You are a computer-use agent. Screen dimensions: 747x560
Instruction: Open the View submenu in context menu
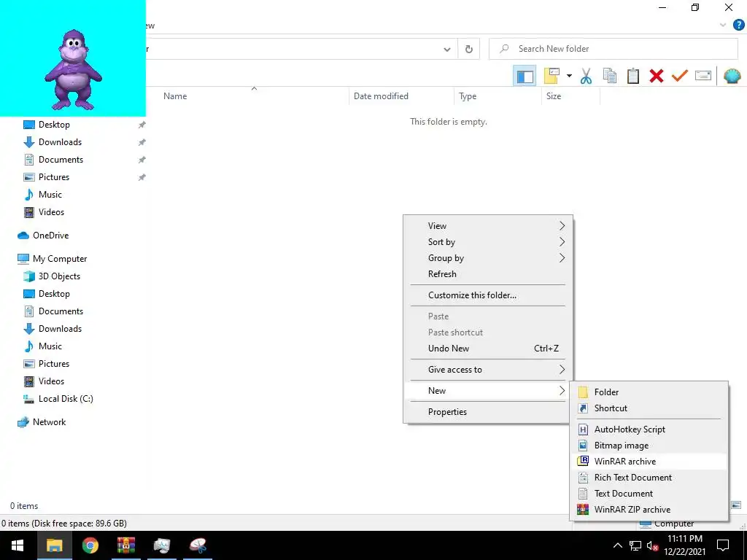(x=487, y=226)
